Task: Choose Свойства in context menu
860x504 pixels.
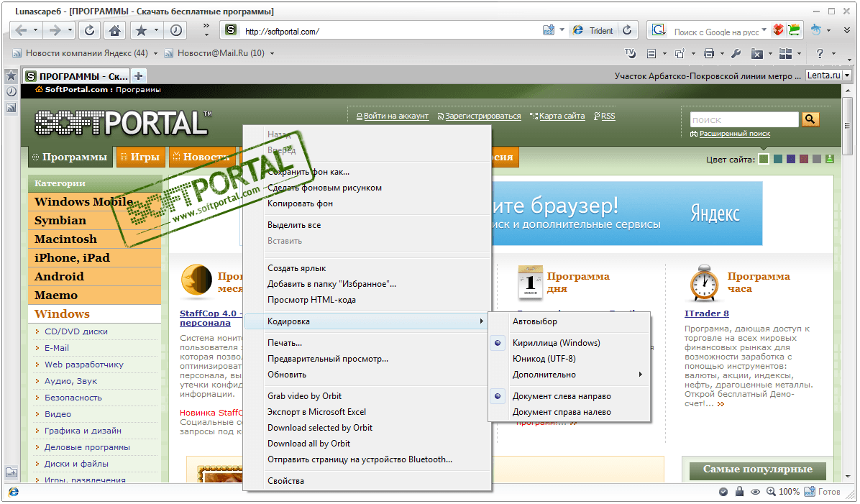Action: pyautogui.click(x=367, y=481)
